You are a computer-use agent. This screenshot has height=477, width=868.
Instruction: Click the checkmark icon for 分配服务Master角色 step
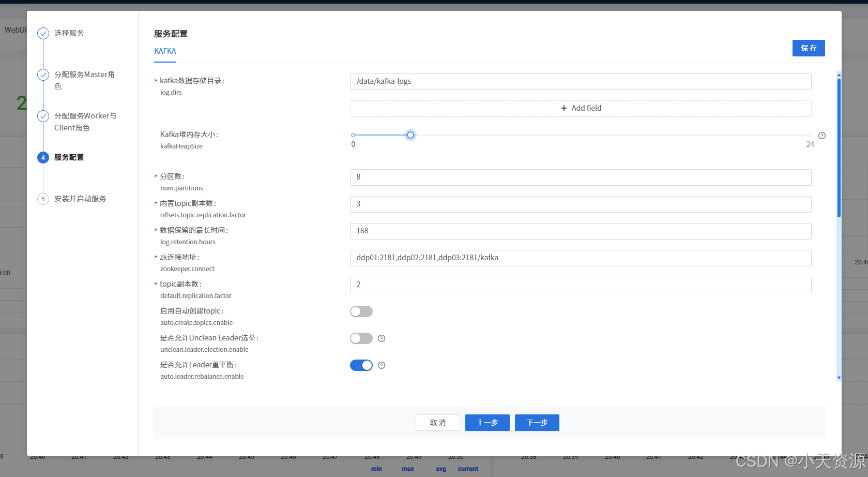(43, 75)
